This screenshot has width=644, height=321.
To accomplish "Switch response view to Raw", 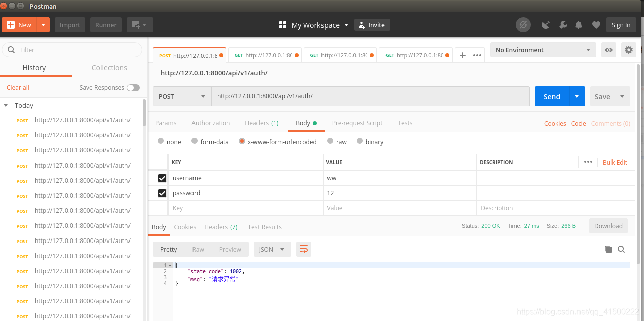I will (198, 249).
